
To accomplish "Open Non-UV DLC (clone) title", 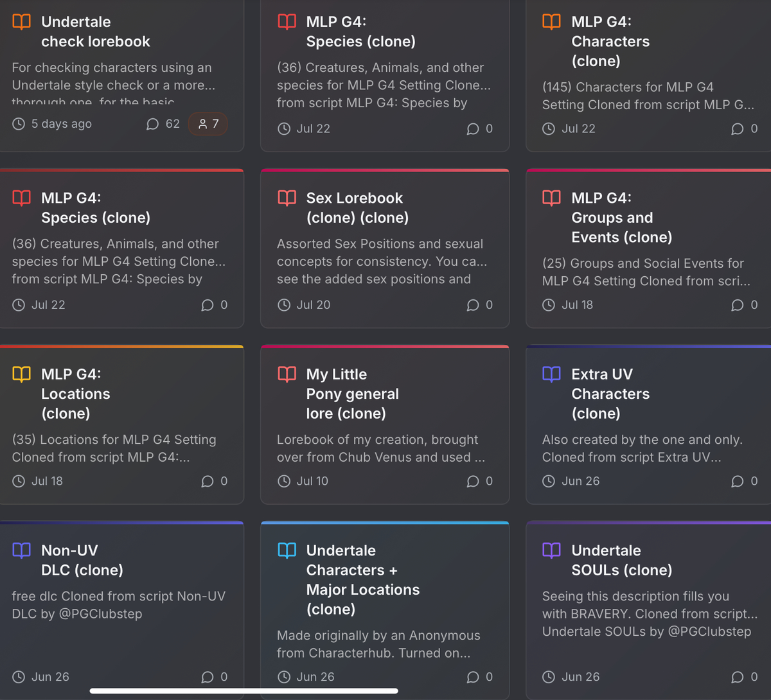I will tap(82, 560).
